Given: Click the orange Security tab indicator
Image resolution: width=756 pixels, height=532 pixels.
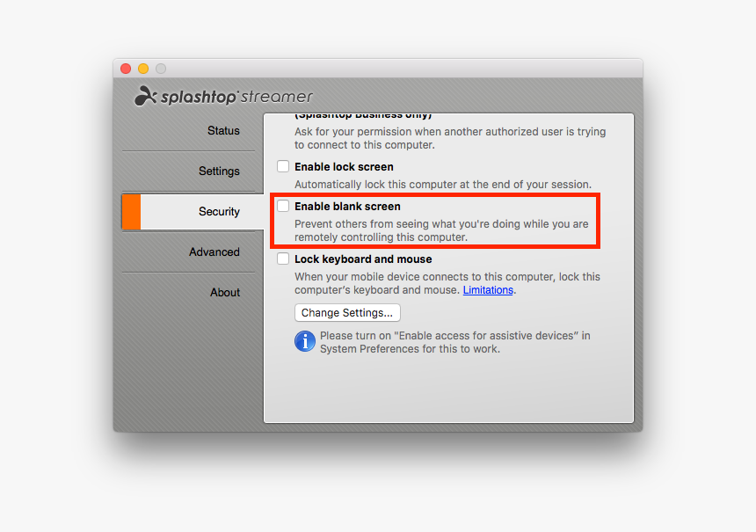Looking at the screenshot, I should (x=131, y=212).
